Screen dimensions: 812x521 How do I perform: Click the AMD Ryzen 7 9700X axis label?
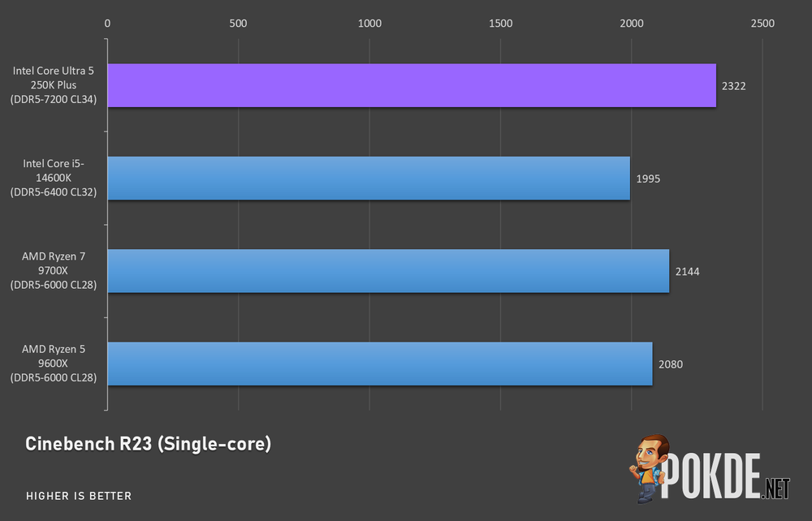54,270
